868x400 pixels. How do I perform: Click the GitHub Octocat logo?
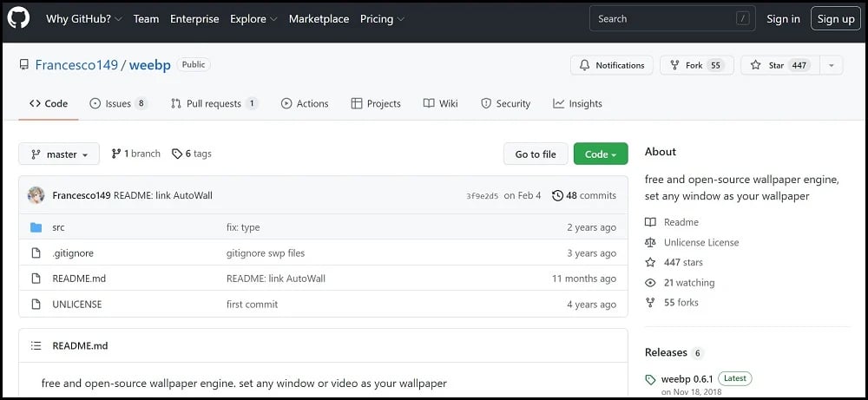18,18
